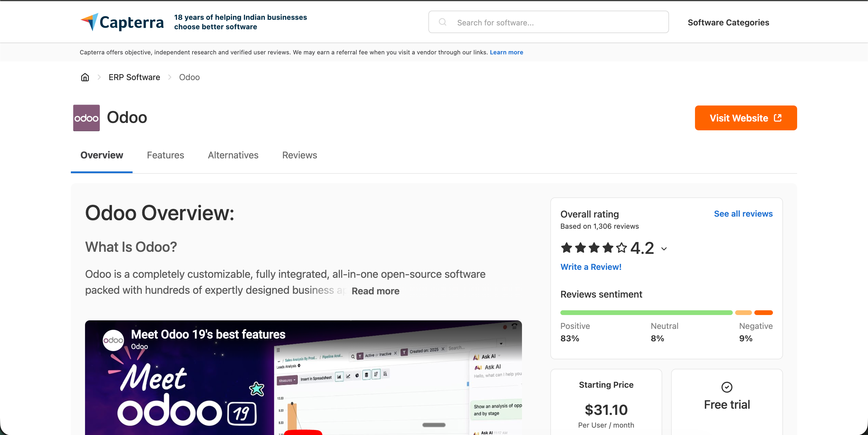
Task: Click the Reviews sentiment heading
Action: pos(601,294)
